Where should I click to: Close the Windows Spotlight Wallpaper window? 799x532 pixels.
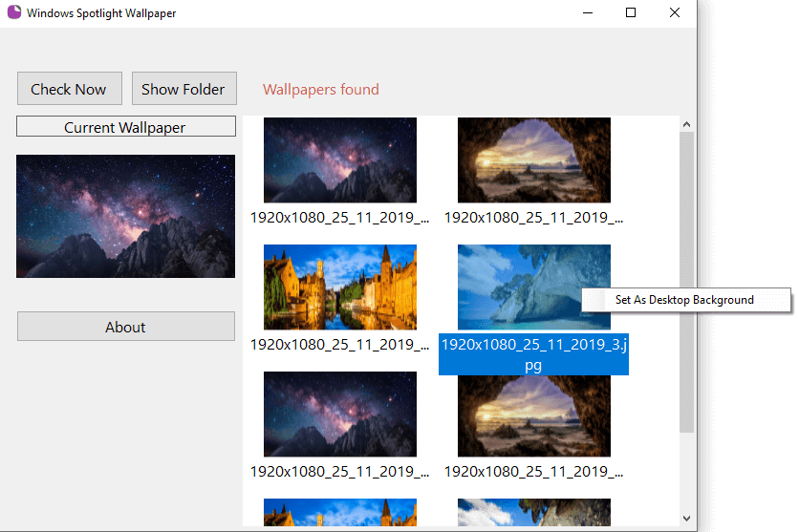674,12
